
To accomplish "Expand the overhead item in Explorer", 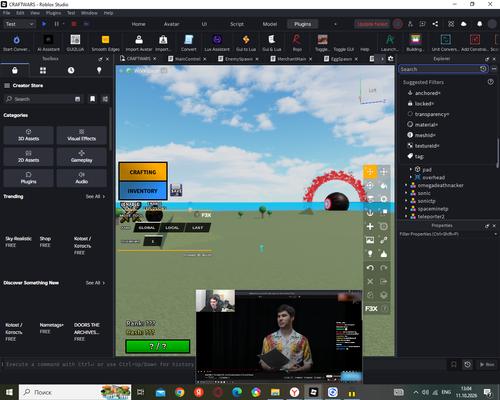I will click(x=411, y=177).
